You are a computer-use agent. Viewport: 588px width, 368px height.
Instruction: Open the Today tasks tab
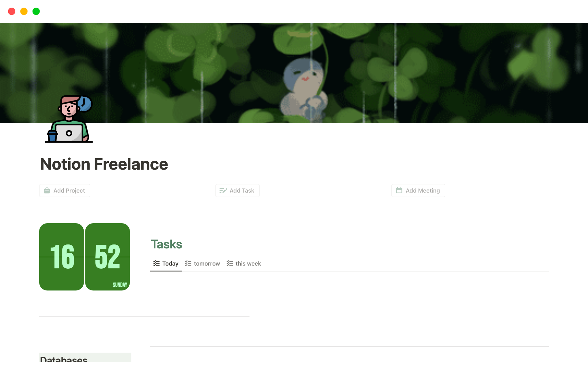(x=166, y=264)
